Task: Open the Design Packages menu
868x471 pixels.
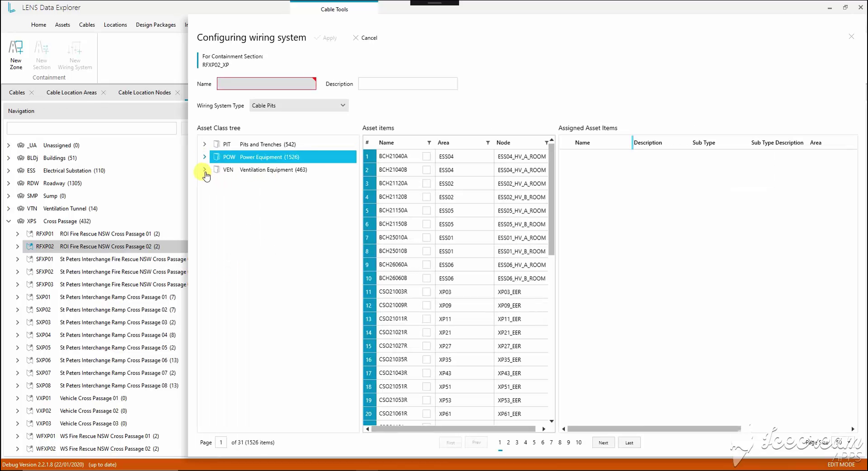Action: (156, 25)
